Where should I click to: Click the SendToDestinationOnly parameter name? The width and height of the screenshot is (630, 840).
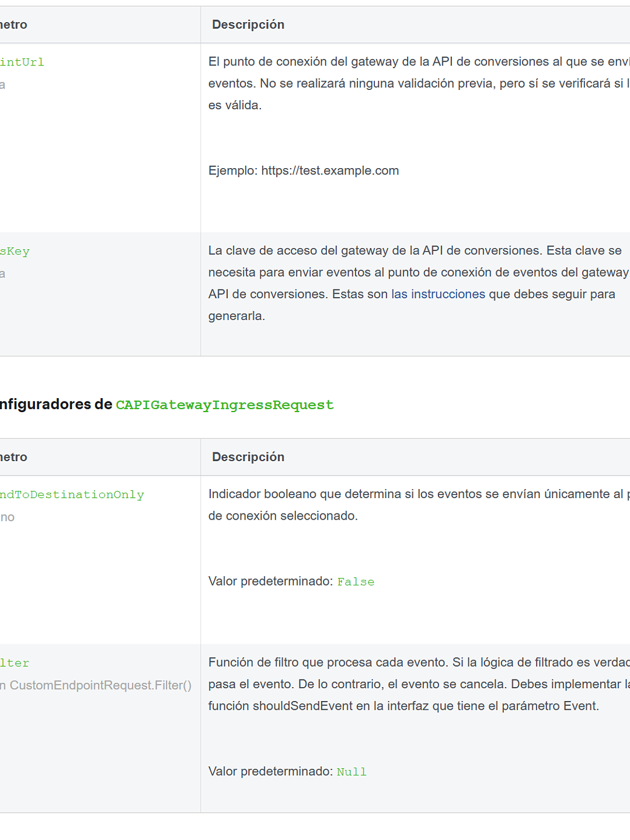[72, 495]
